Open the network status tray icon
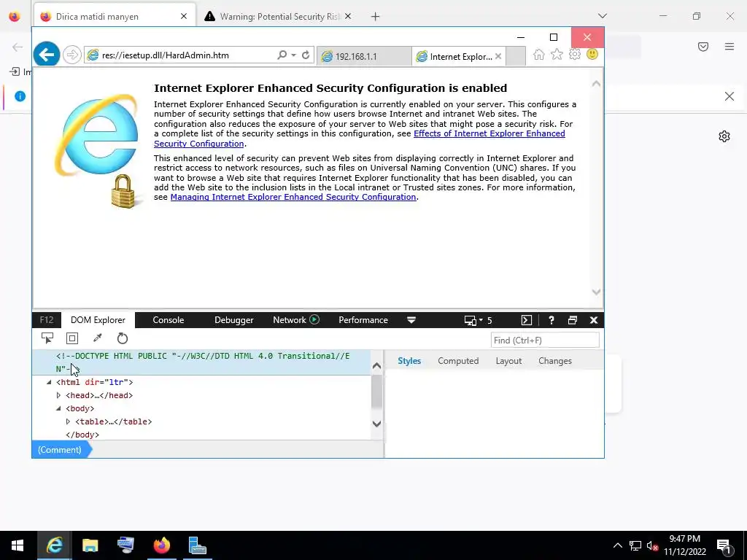Screen dimensions: 747x560 (635, 545)
